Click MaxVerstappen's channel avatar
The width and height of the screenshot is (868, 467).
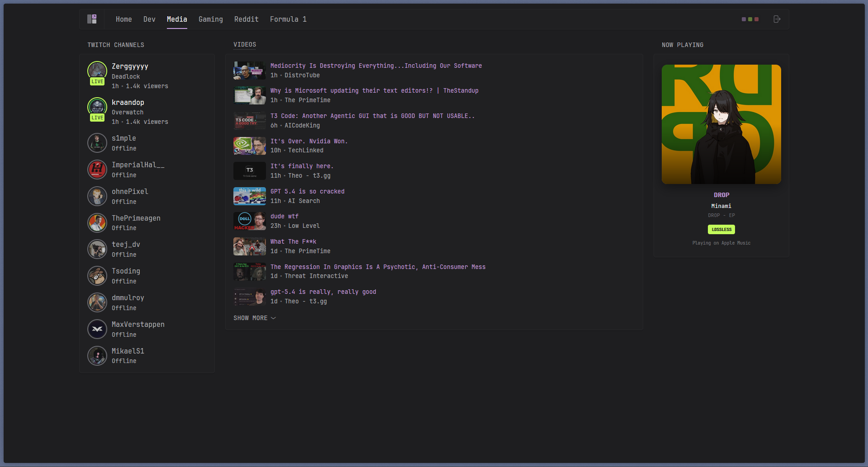click(x=97, y=329)
